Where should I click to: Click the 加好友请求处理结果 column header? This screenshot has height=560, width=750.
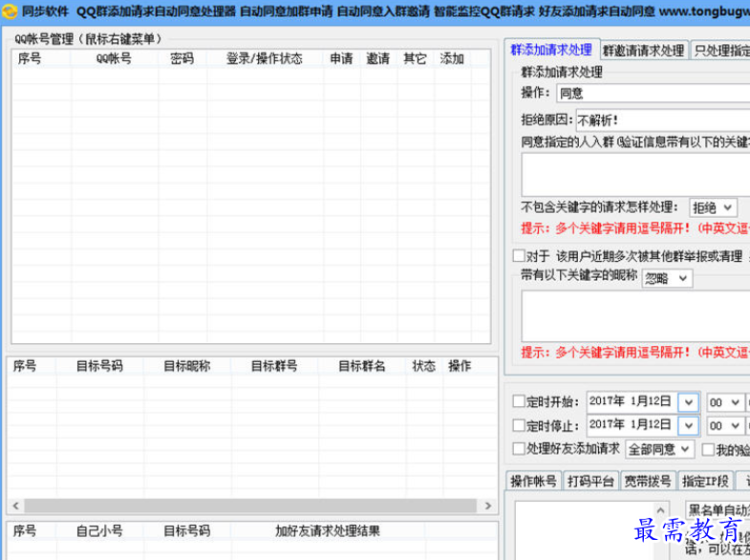[328, 530]
